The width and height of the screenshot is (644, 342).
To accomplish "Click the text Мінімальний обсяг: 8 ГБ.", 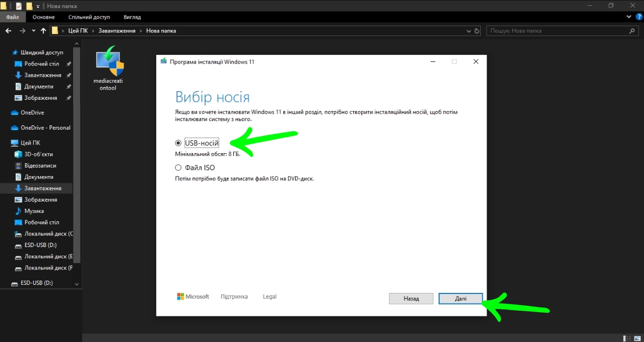I will coord(208,154).
